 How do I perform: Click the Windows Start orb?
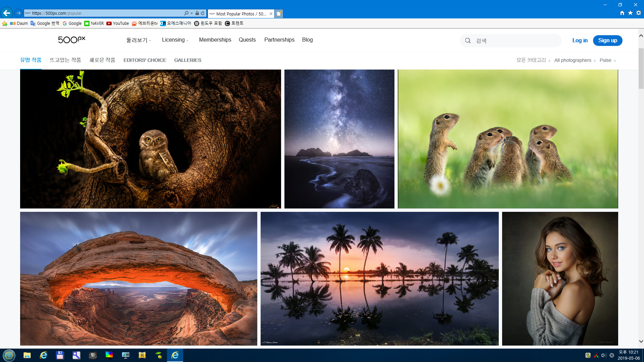[x=9, y=355]
